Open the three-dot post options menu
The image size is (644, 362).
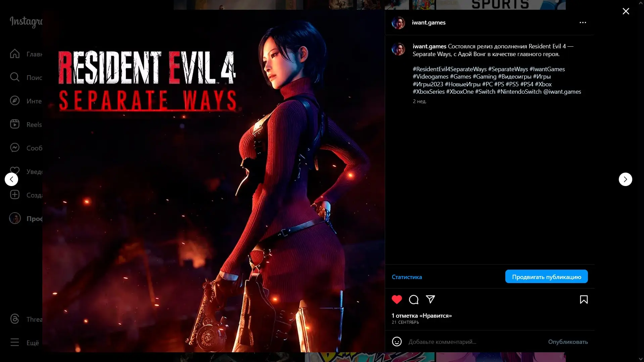583,22
